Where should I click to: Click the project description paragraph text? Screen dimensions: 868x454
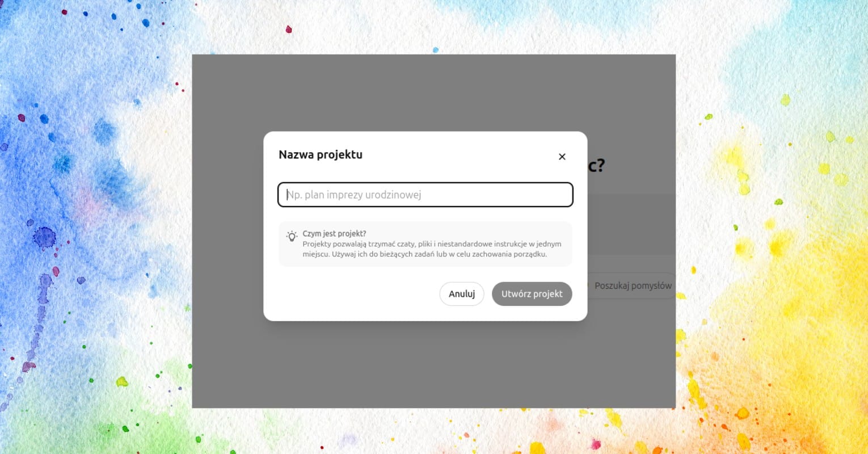432,249
